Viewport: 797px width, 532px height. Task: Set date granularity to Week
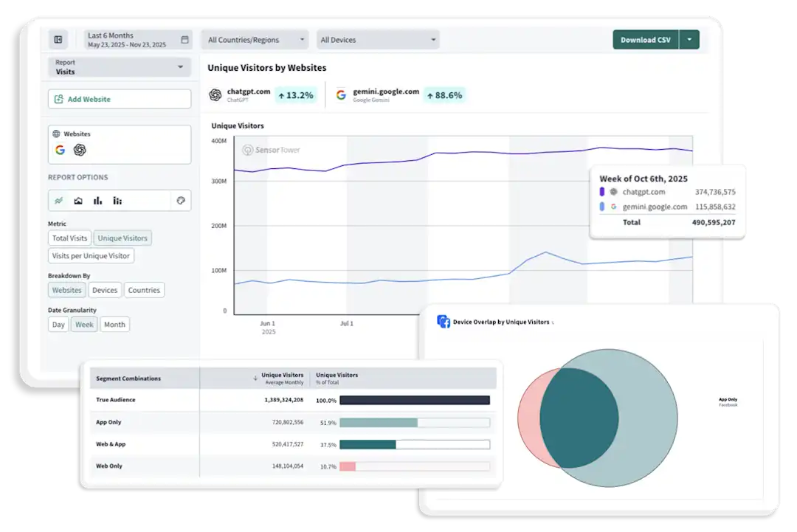coord(84,324)
